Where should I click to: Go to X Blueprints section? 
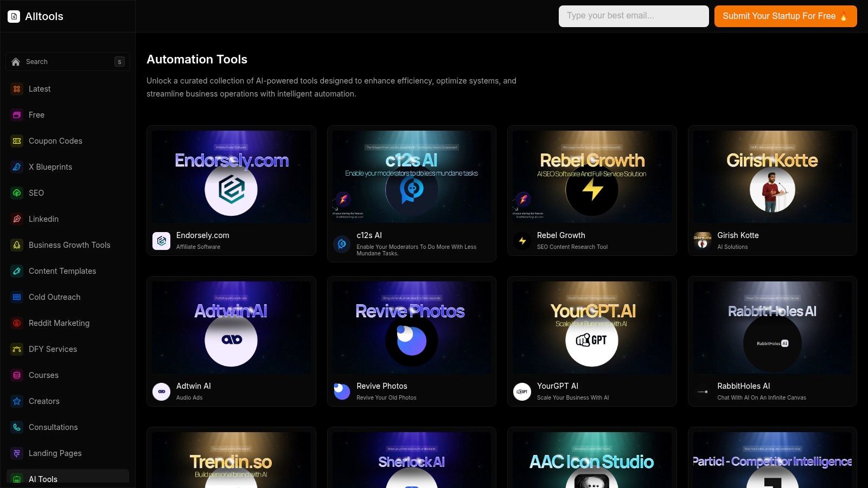tap(68, 167)
